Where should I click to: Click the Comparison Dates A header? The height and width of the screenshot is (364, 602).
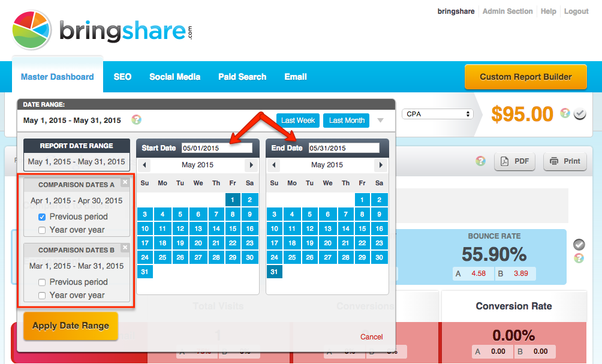(x=76, y=185)
